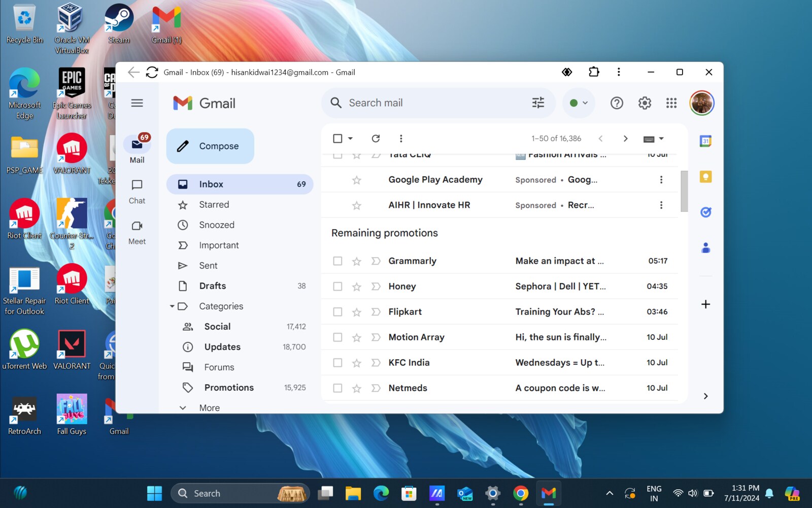This screenshot has height=508, width=812.
Task: Open Contacts from the right side panel
Action: point(705,247)
